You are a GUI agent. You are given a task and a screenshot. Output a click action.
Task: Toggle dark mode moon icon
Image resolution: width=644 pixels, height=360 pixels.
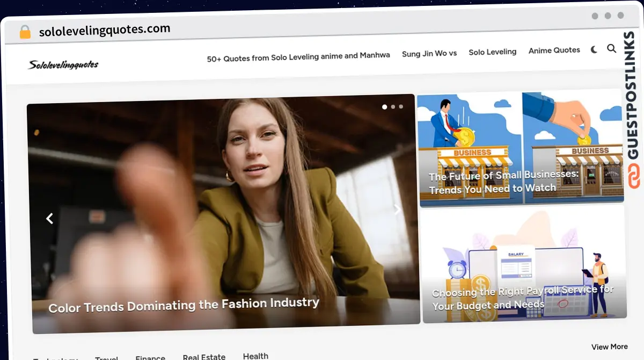click(x=594, y=49)
